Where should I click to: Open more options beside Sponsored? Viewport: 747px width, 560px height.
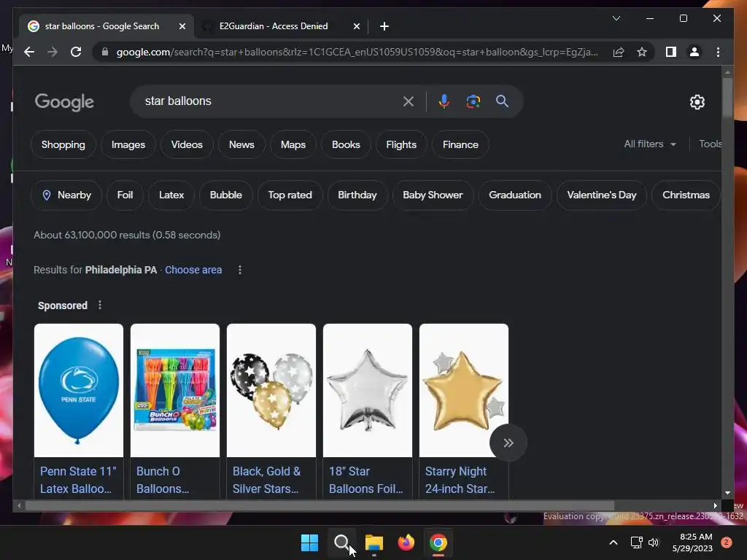99,305
